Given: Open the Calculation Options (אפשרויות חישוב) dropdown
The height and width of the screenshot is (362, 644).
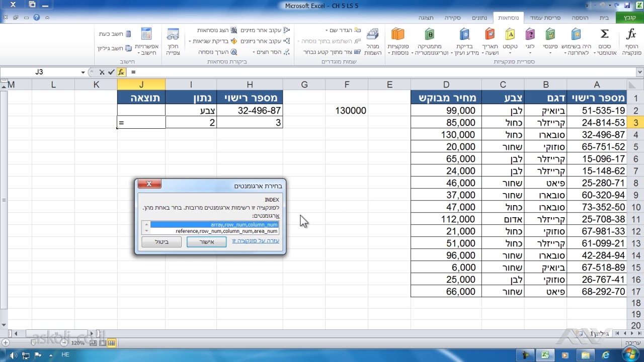Looking at the screenshot, I should click(147, 41).
